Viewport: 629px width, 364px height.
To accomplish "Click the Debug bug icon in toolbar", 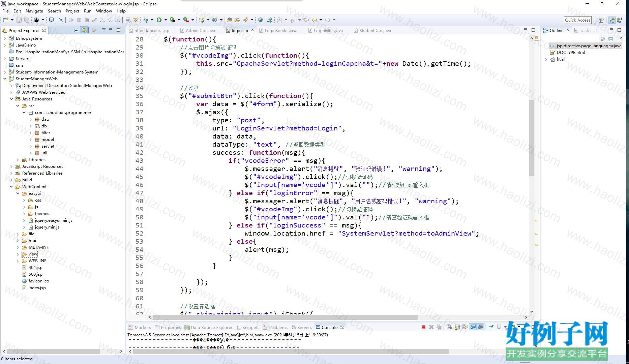I will [146, 20].
